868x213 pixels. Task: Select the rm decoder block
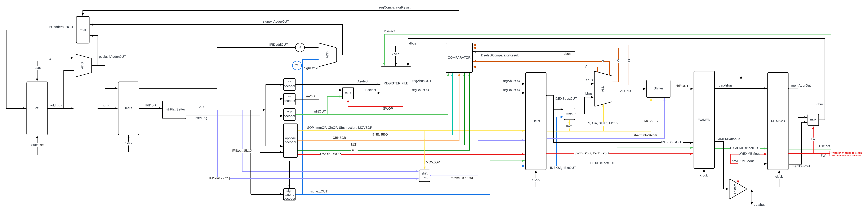coord(289,99)
